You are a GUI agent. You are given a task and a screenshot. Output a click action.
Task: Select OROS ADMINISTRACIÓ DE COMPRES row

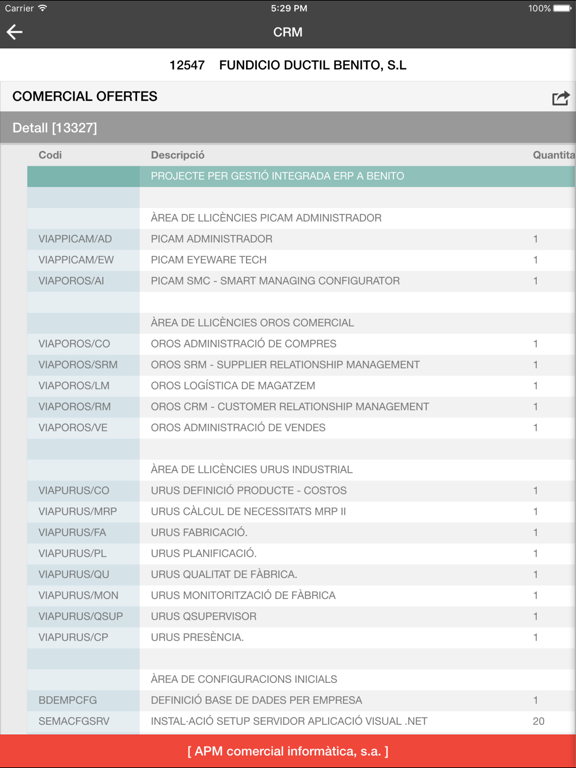coord(301,344)
